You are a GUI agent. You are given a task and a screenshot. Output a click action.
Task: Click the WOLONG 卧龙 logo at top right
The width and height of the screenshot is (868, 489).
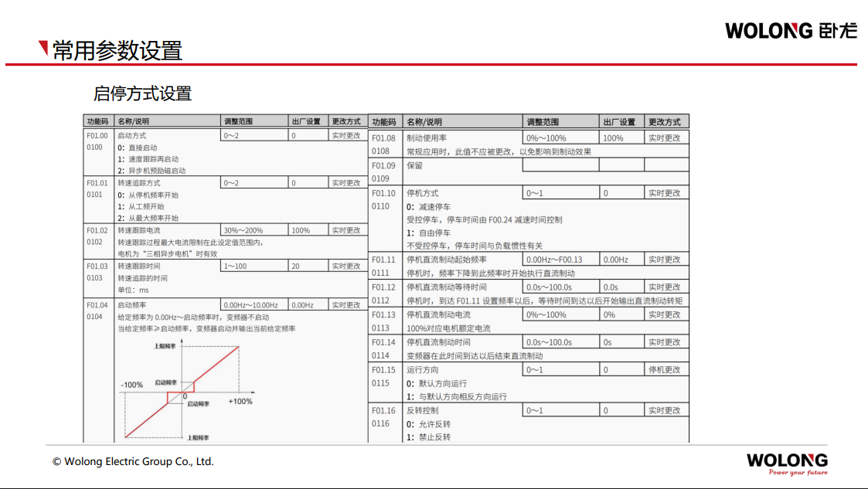(x=790, y=31)
